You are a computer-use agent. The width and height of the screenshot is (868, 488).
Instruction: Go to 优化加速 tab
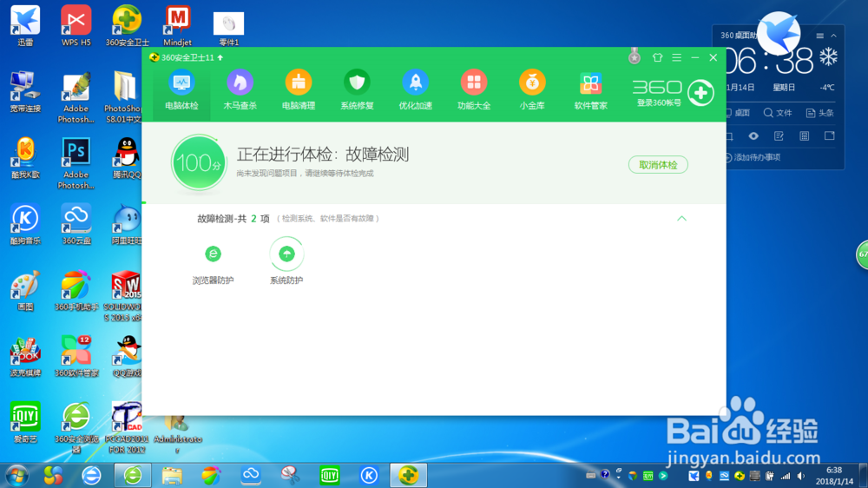415,91
